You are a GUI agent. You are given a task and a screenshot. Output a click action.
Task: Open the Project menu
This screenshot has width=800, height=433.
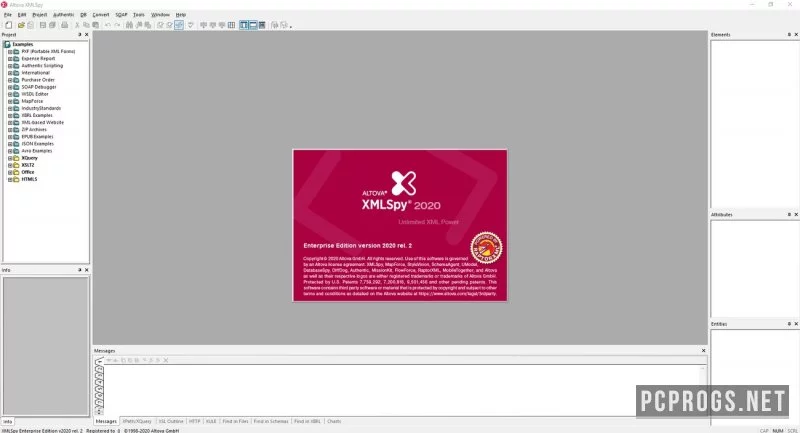point(40,15)
